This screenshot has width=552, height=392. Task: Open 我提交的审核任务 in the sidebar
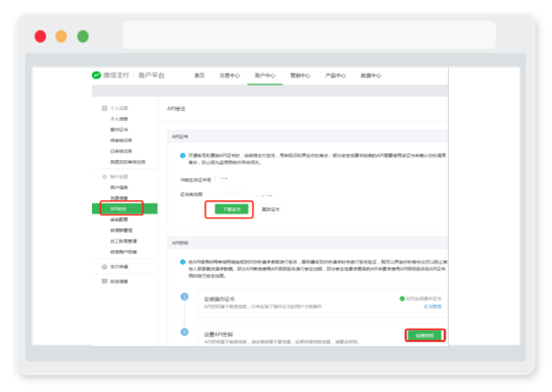[128, 162]
